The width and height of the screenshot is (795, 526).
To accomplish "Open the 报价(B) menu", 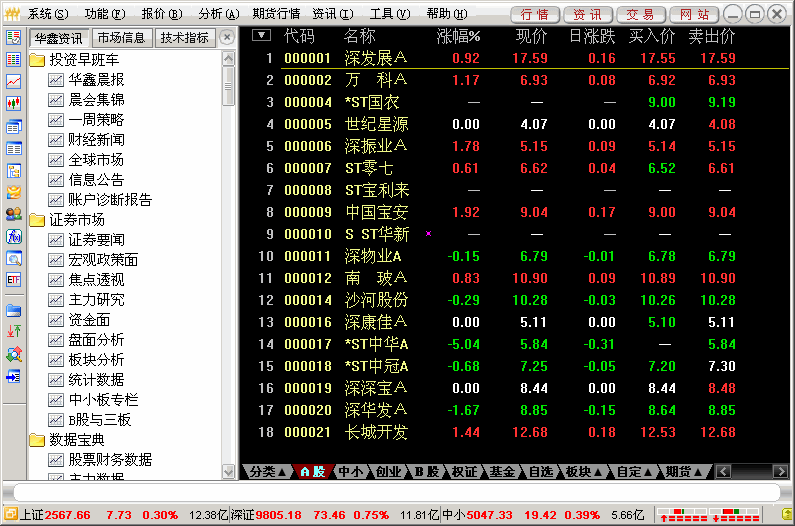I will (162, 14).
